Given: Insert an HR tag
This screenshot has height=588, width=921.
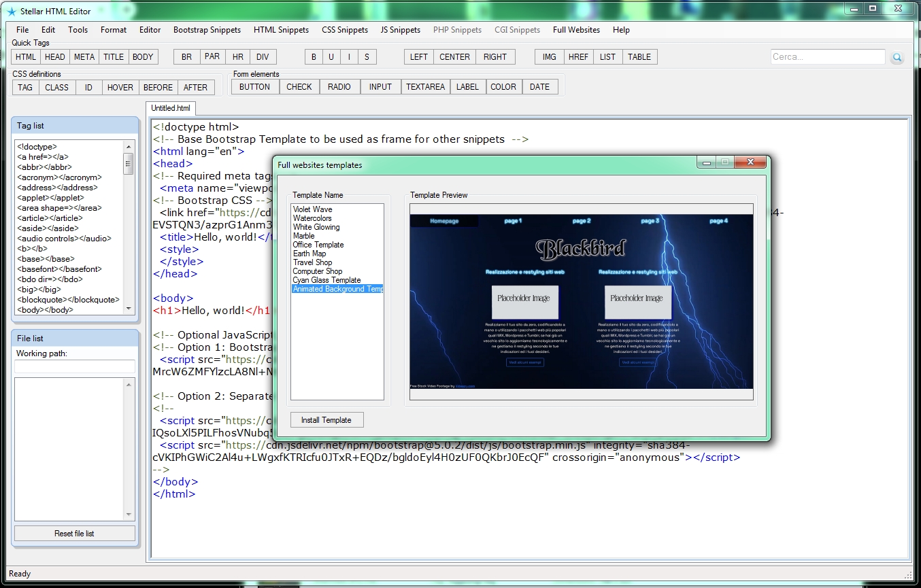Looking at the screenshot, I should point(237,57).
